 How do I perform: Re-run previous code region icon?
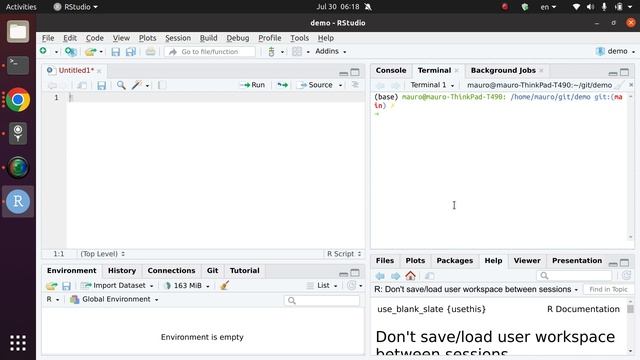point(282,85)
